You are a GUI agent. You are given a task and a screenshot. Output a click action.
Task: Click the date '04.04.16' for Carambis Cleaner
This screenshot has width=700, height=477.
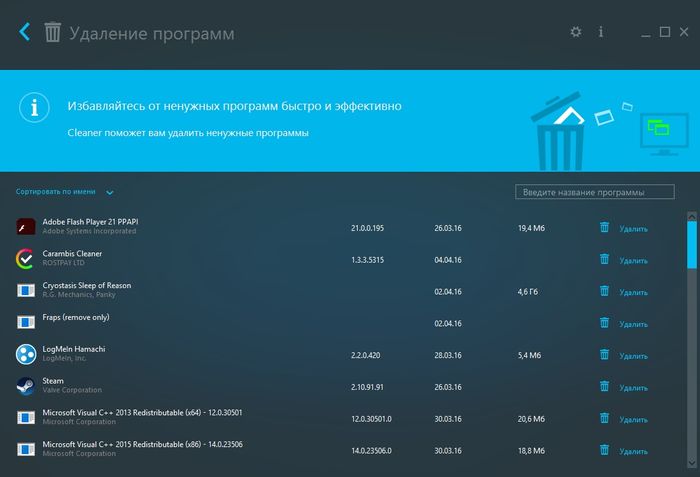click(448, 259)
